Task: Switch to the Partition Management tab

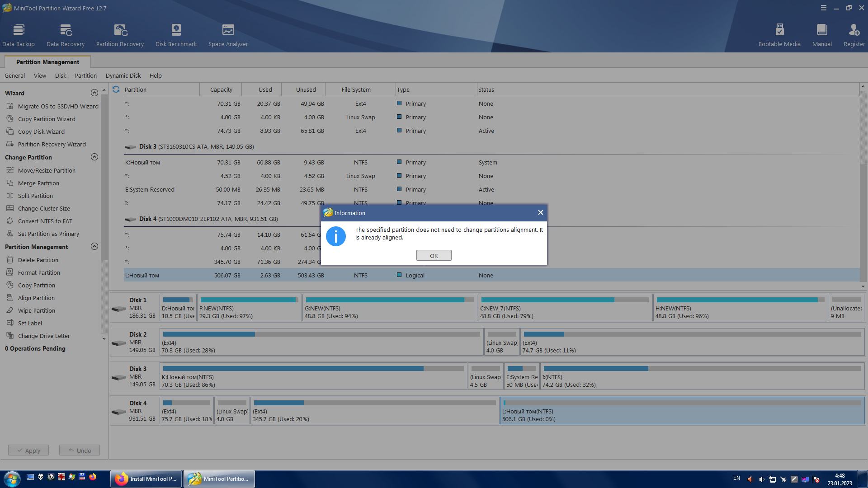Action: point(47,62)
